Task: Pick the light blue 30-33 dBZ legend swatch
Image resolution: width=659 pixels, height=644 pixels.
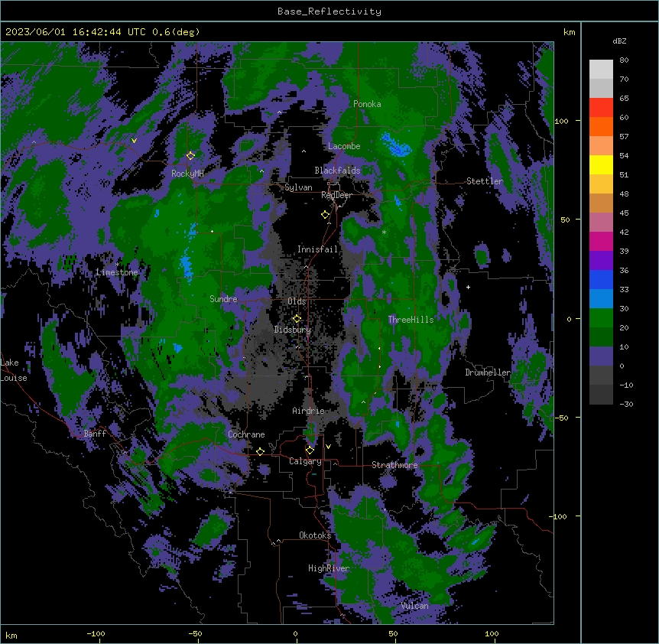Action: 601,299
